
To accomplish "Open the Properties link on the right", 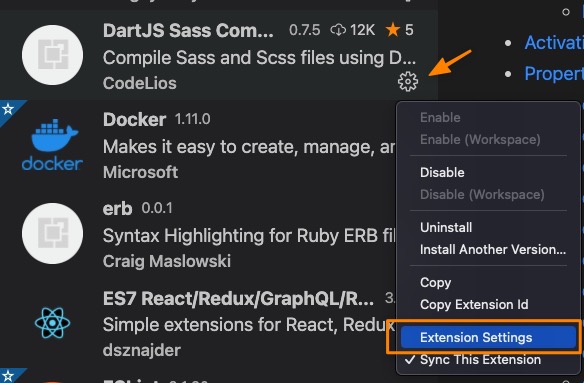I will point(554,73).
